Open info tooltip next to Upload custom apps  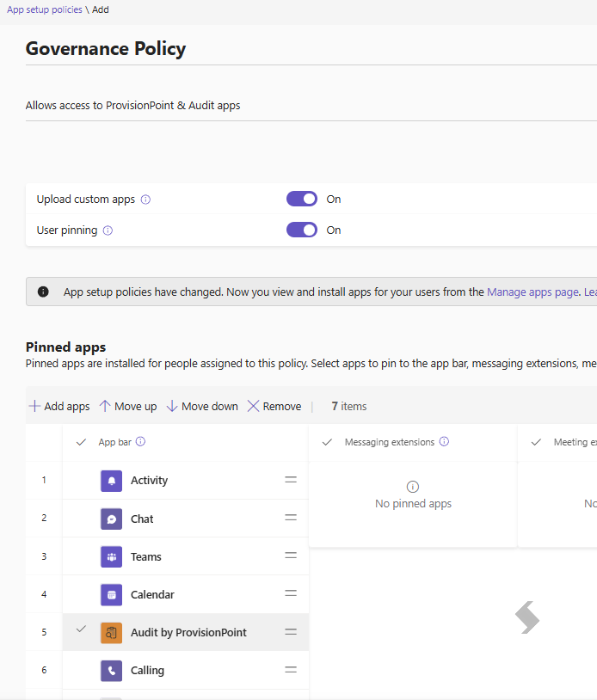point(145,200)
